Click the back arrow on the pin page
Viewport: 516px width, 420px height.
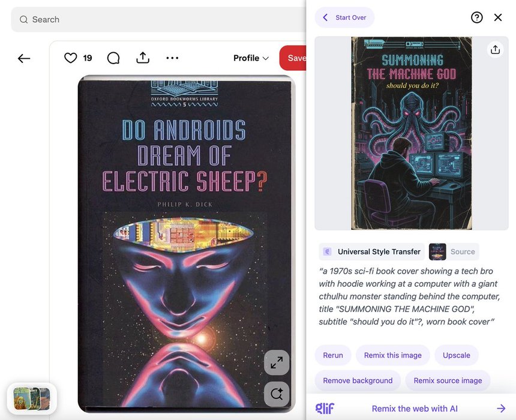coord(24,59)
